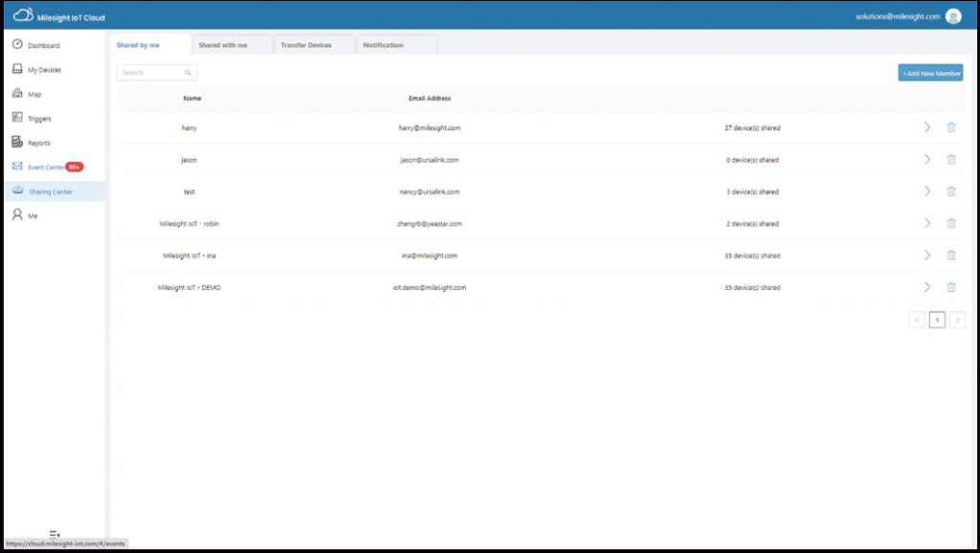Image resolution: width=980 pixels, height=553 pixels.
Task: Open the Transfer Devices tab
Action: click(314, 45)
